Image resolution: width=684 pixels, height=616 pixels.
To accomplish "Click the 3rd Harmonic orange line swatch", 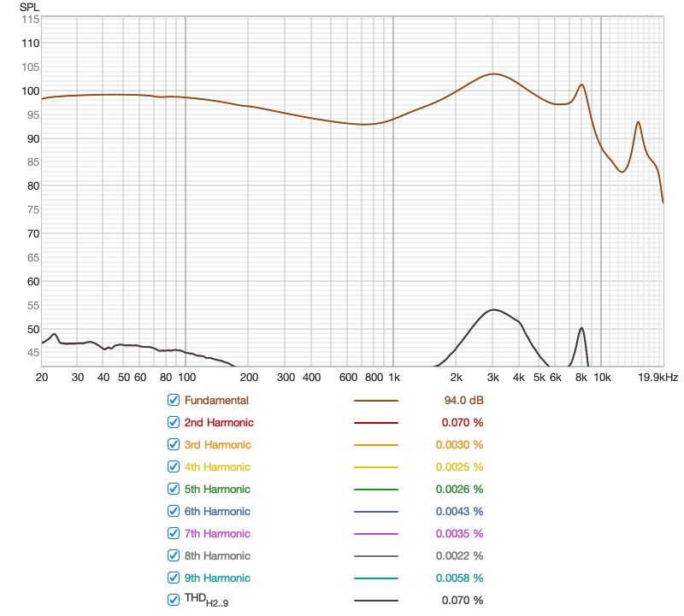I will 376,445.
